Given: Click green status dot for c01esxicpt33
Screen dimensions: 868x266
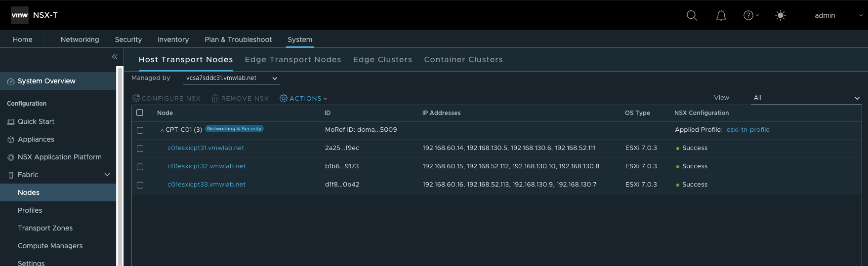Looking at the screenshot, I should [678, 185].
